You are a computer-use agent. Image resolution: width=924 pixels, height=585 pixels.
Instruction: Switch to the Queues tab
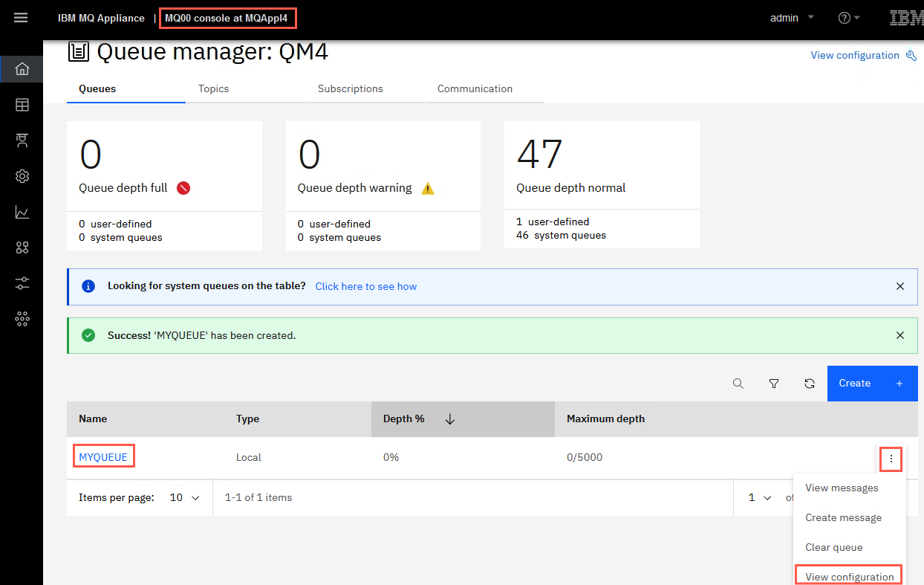126,88
